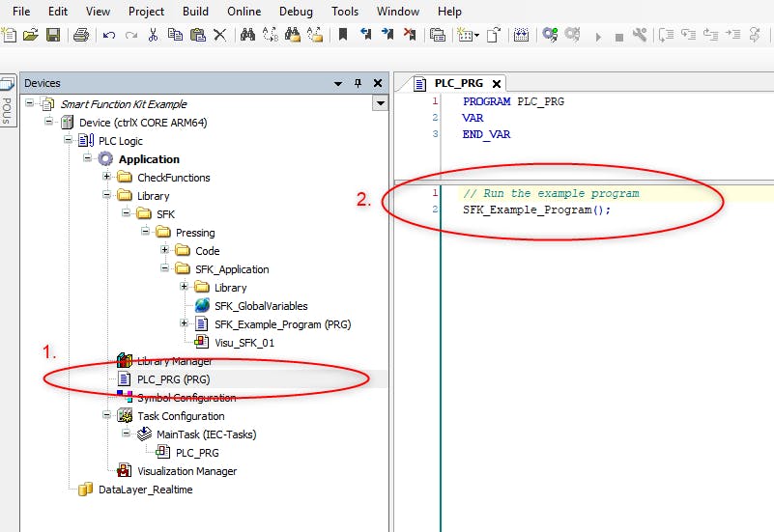Collapse the Pressing folder
The height and width of the screenshot is (532, 774).
(x=145, y=231)
